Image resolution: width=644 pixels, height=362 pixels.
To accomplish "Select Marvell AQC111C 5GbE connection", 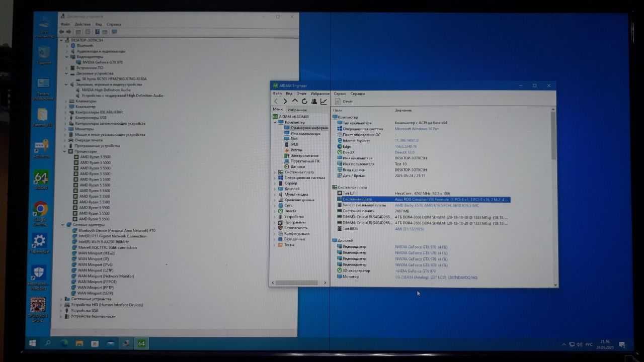I will tap(104, 247).
